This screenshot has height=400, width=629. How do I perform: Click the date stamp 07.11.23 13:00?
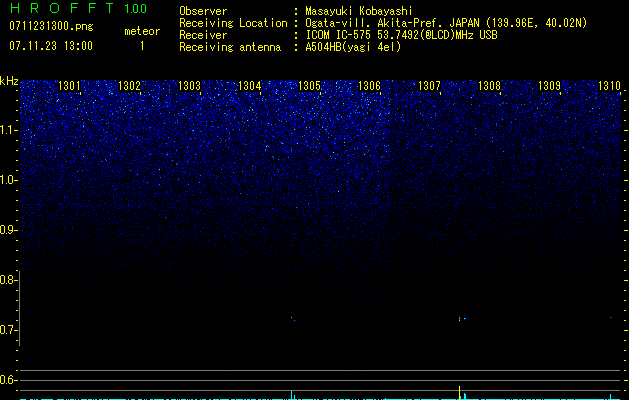point(51,46)
